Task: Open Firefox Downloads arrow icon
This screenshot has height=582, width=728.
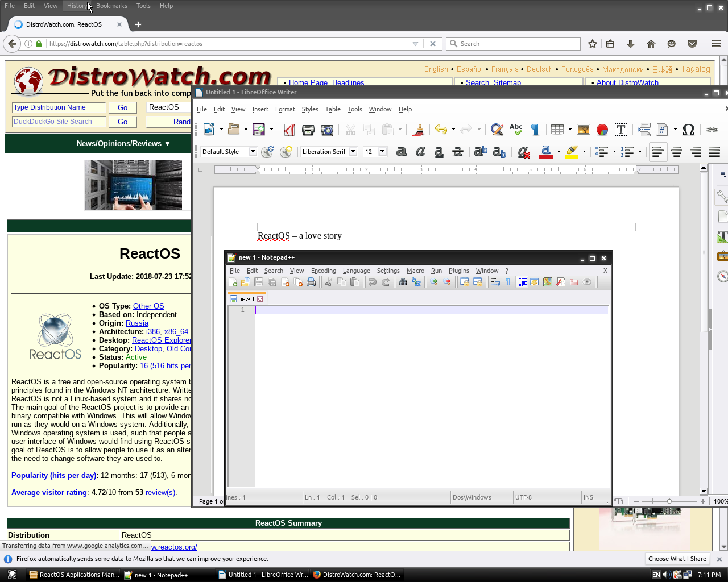Action: pyautogui.click(x=631, y=44)
